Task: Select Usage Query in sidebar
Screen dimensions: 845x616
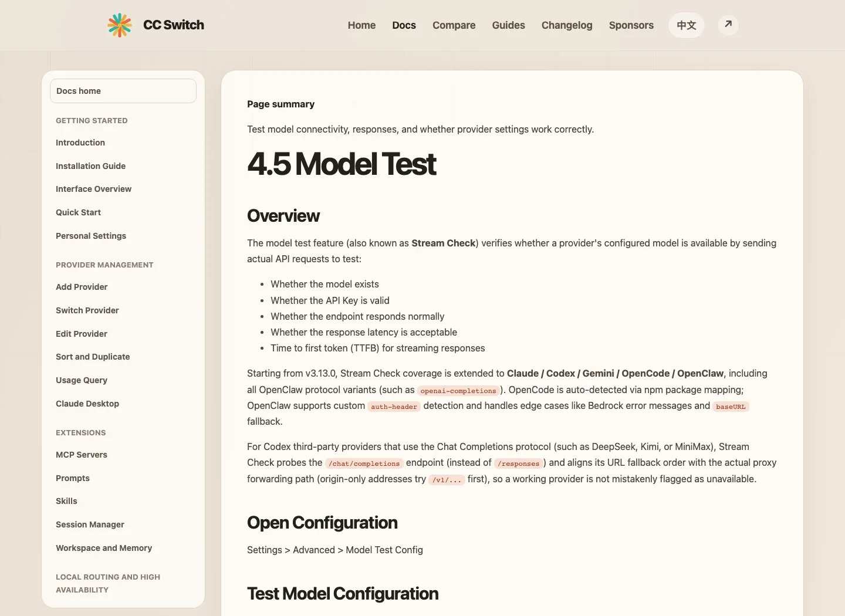Action: (82, 380)
